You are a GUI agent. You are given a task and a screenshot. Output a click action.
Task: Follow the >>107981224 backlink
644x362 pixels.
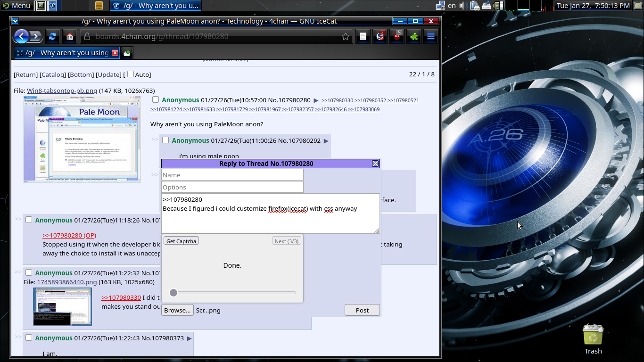pos(166,109)
